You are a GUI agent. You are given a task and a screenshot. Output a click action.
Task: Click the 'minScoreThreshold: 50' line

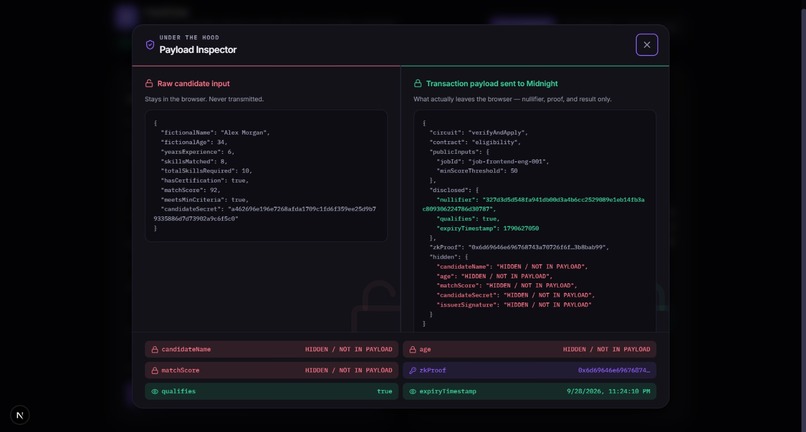(x=477, y=171)
